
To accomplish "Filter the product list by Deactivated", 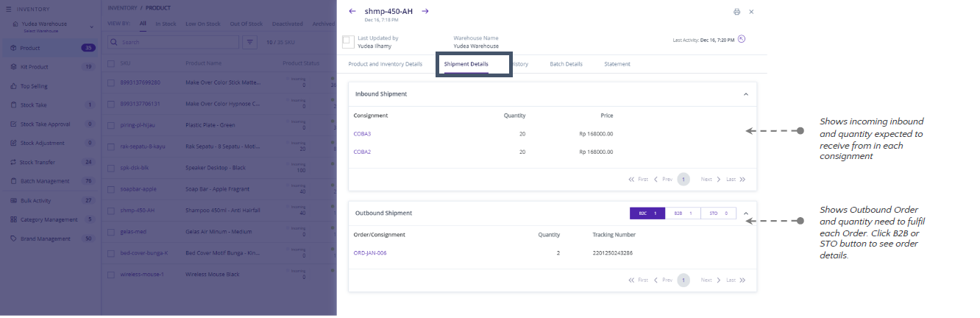I will click(x=288, y=24).
